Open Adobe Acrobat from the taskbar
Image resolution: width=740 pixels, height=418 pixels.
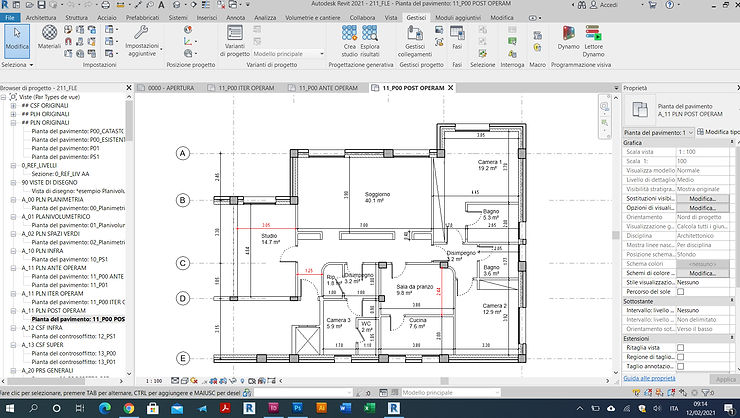tap(225, 408)
